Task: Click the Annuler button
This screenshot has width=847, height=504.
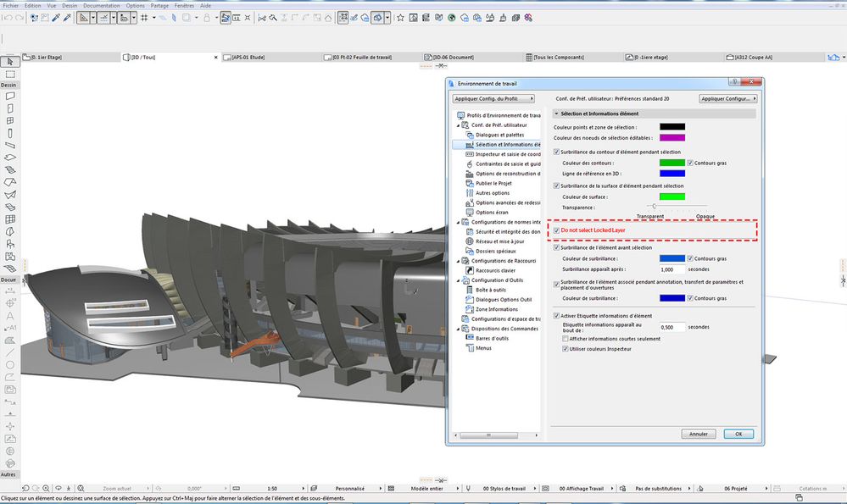Action: pos(698,434)
